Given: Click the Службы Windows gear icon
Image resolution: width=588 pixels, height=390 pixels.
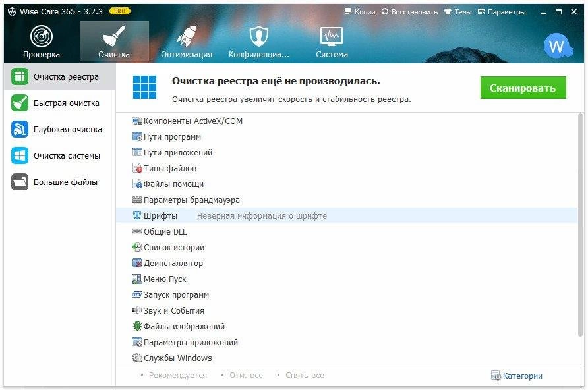Looking at the screenshot, I should point(137,358).
